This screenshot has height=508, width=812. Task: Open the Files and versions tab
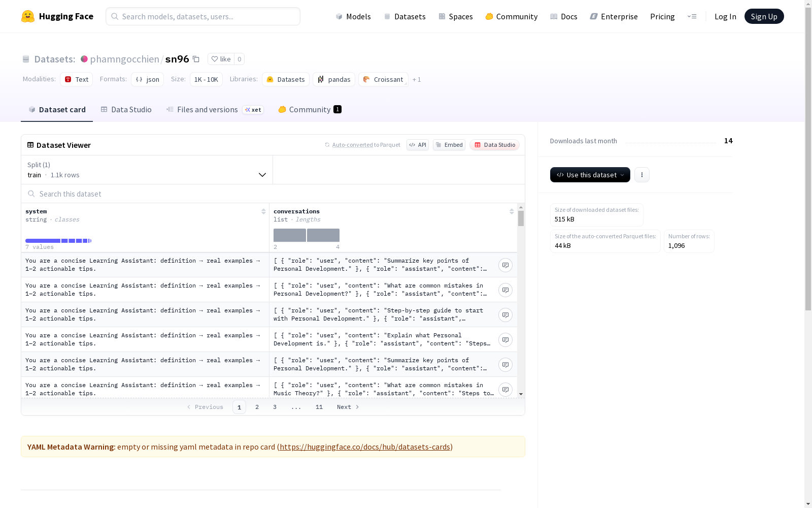tap(215, 109)
